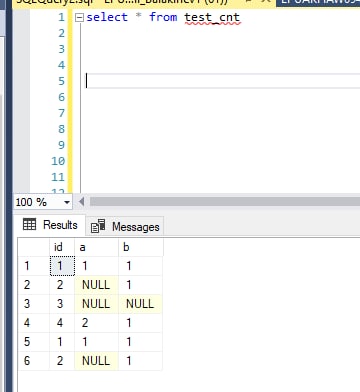Click the 'from' keyword in line 1
The width and height of the screenshot is (360, 392).
pos(163,17)
